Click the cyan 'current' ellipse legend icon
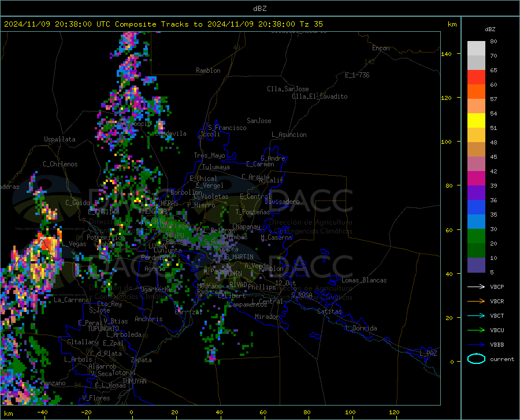 pyautogui.click(x=476, y=359)
